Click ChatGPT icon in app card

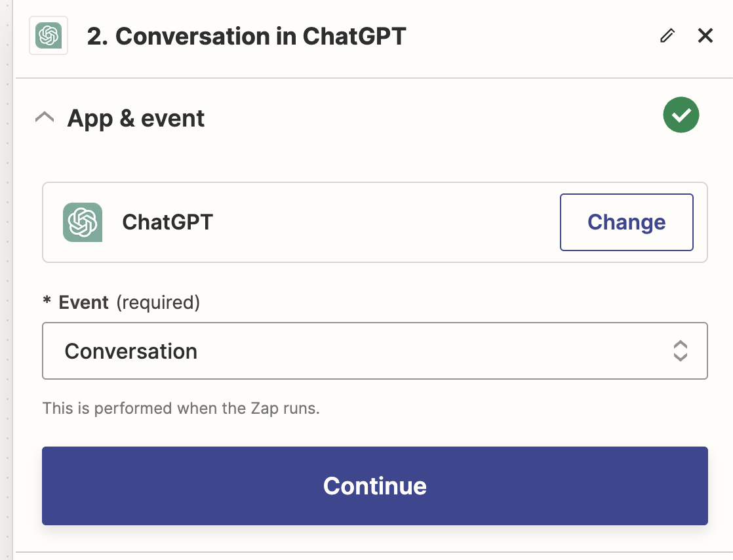click(83, 222)
